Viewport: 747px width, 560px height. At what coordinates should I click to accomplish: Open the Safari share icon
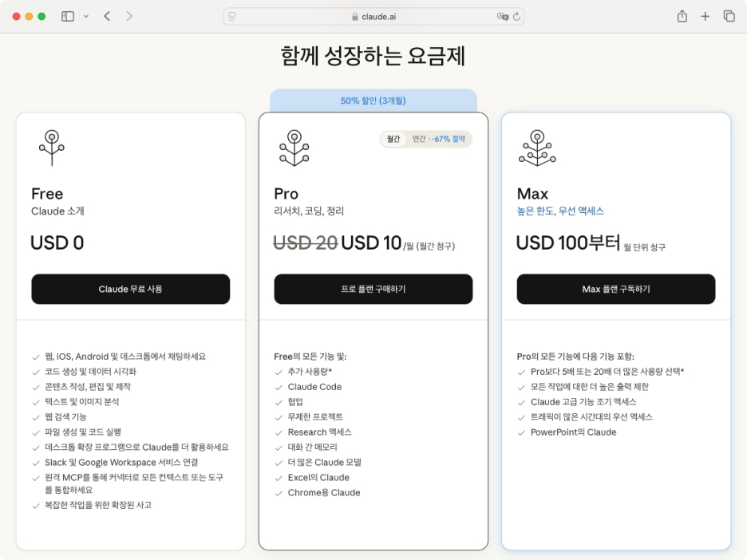tap(682, 16)
